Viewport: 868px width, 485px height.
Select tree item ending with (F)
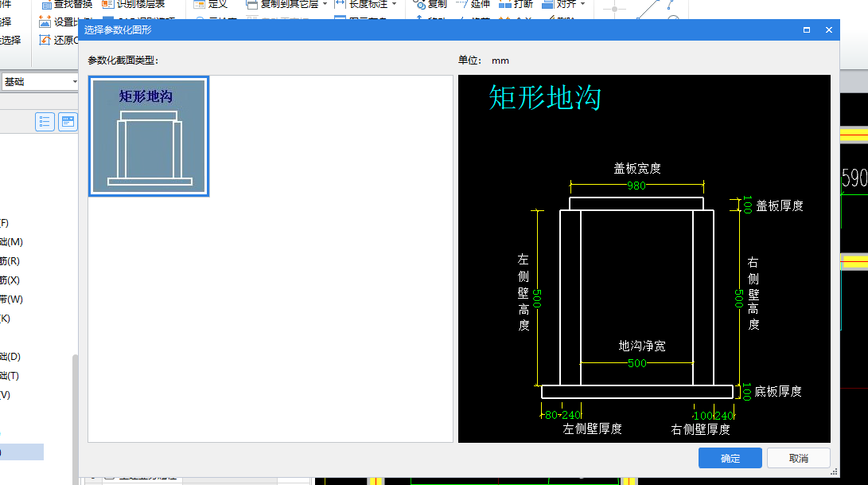click(x=5, y=223)
